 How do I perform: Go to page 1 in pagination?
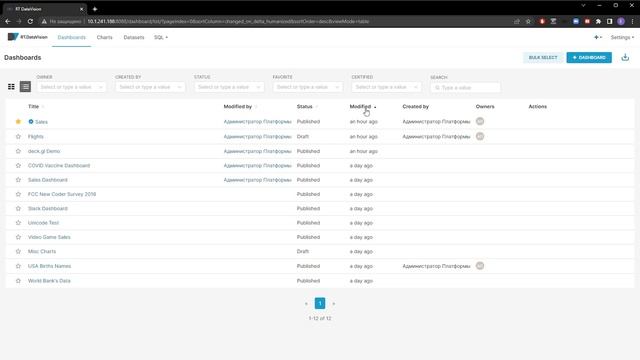tap(320, 303)
